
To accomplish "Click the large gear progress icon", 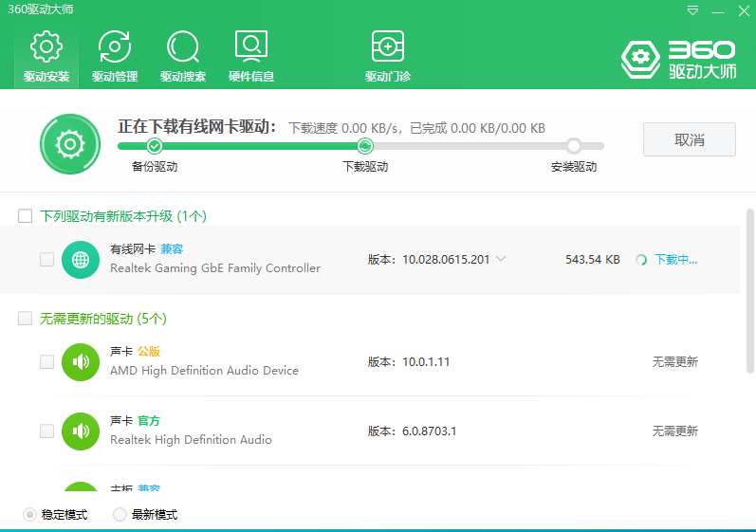I will click(70, 144).
